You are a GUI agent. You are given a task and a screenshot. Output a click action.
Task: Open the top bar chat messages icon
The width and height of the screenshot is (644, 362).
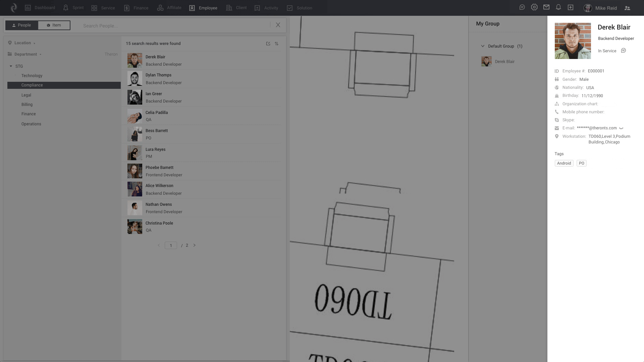[x=522, y=7]
